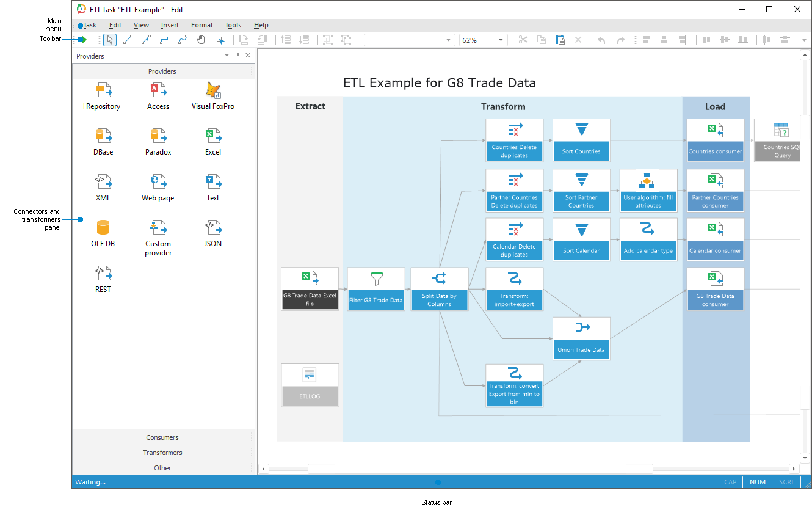The height and width of the screenshot is (507, 812).
Task: Select the Hand pan tool in toolbar
Action: point(201,40)
